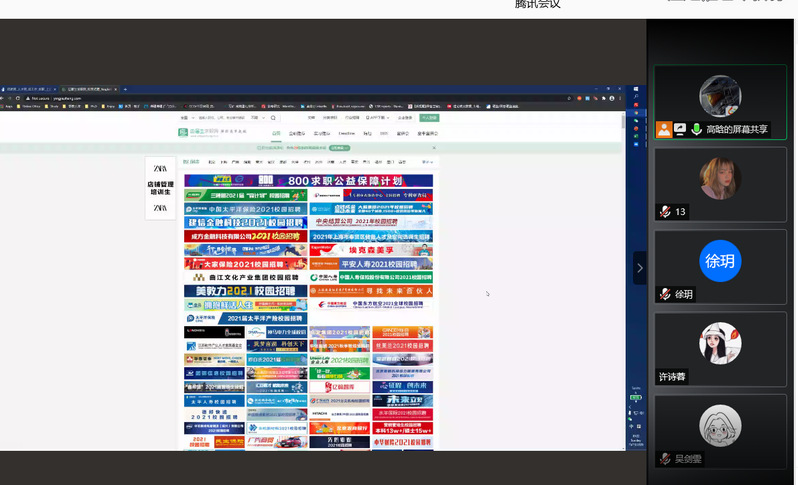Open 成方金融科技有限公司2021校园招聘 banner
The width and height of the screenshot is (798, 485).
tap(246, 236)
